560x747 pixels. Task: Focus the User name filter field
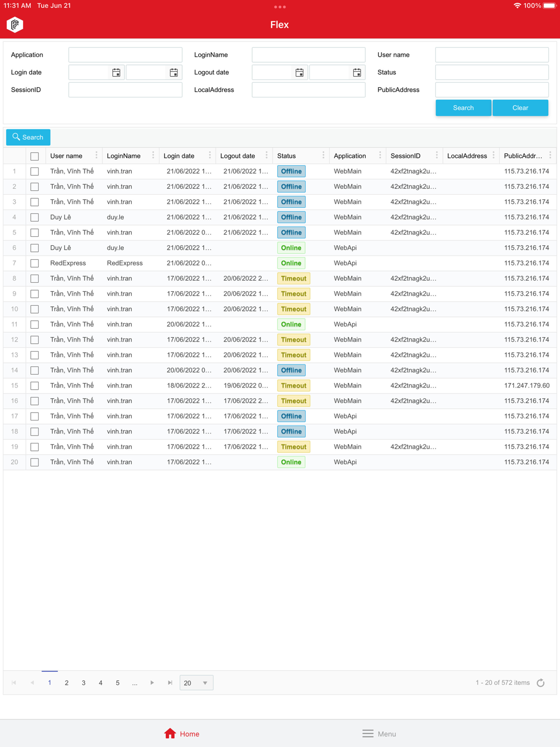coord(492,55)
